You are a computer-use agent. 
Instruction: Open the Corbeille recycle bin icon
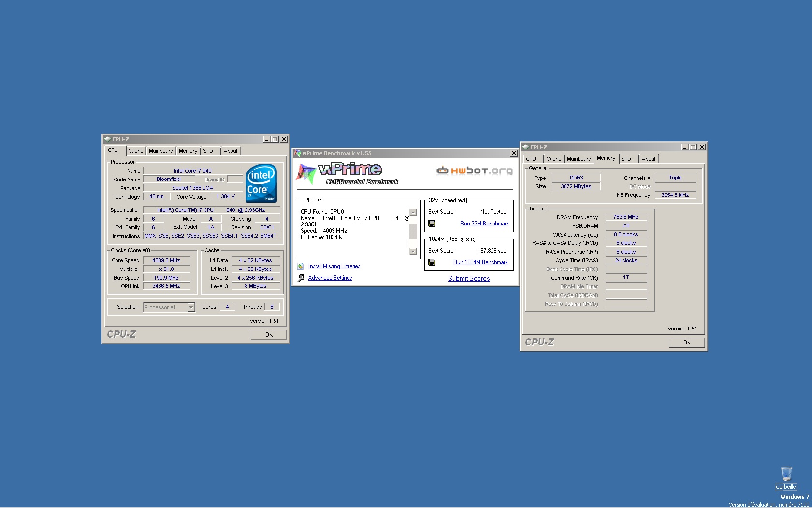[786, 478]
